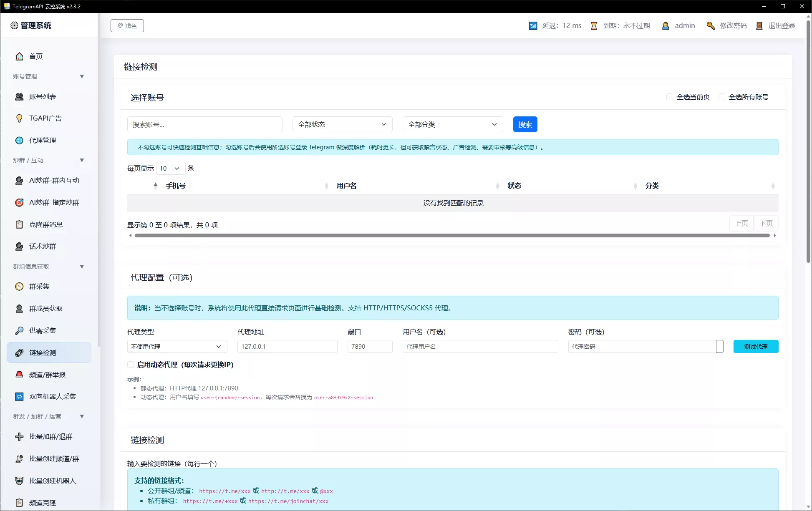Click the key icon for 修改密码
Image resolution: width=812 pixels, height=511 pixels.
[711, 26]
